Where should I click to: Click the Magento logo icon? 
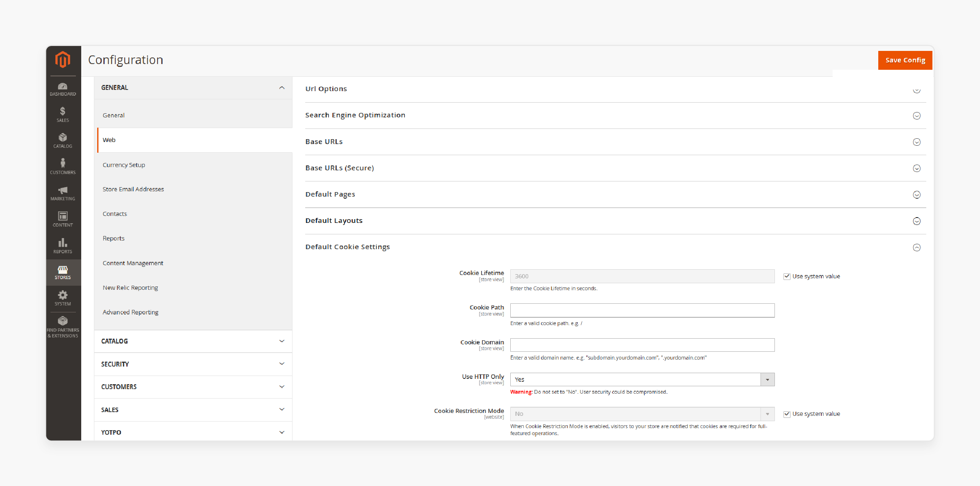[x=63, y=60]
